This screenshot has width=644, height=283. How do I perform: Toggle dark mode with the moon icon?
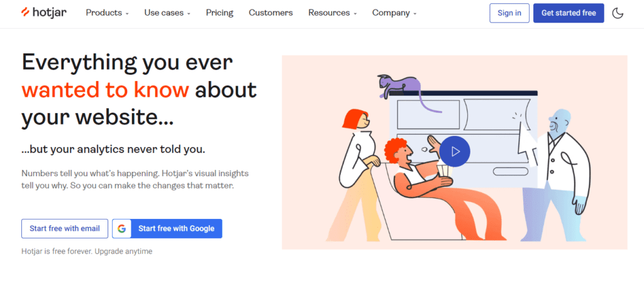[618, 13]
